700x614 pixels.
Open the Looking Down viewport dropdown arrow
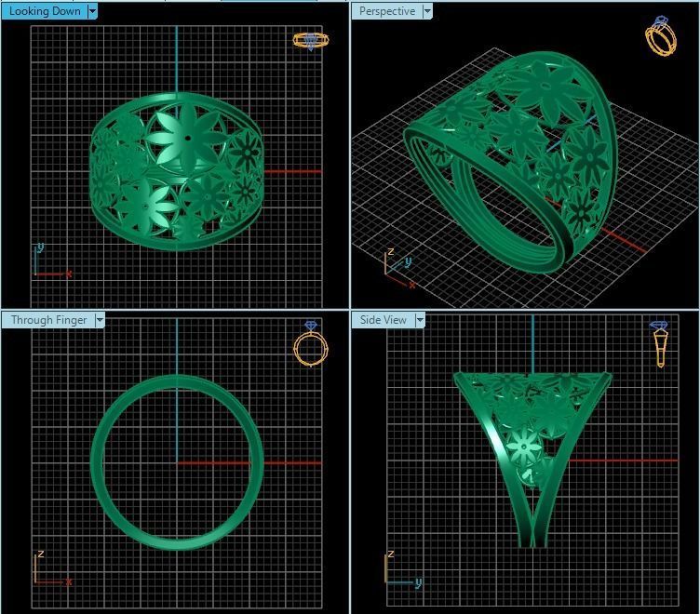click(92, 11)
